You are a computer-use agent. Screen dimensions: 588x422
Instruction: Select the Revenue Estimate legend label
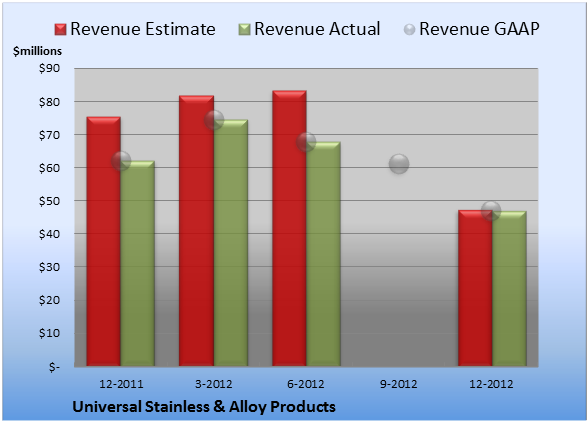143,29
